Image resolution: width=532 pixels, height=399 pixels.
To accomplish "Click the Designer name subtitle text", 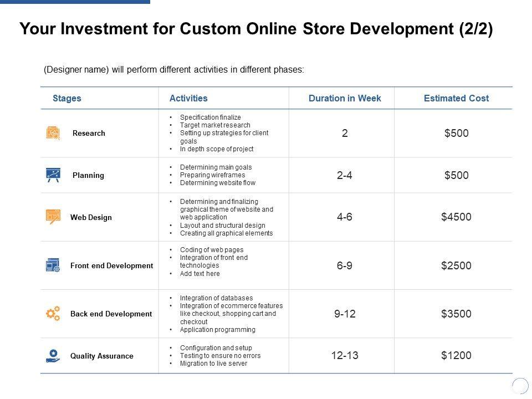I will pyautogui.click(x=174, y=70).
